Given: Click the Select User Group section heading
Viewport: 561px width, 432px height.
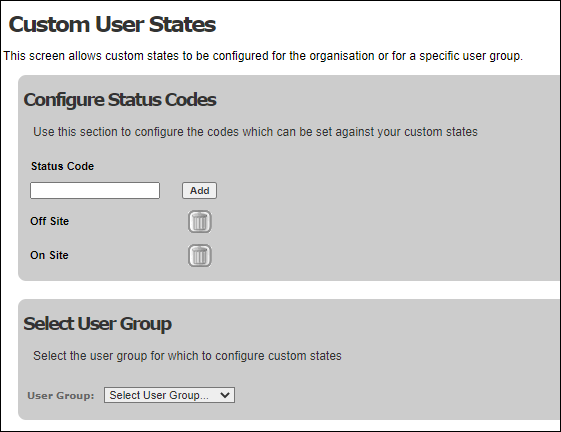Looking at the screenshot, I should pos(97,324).
